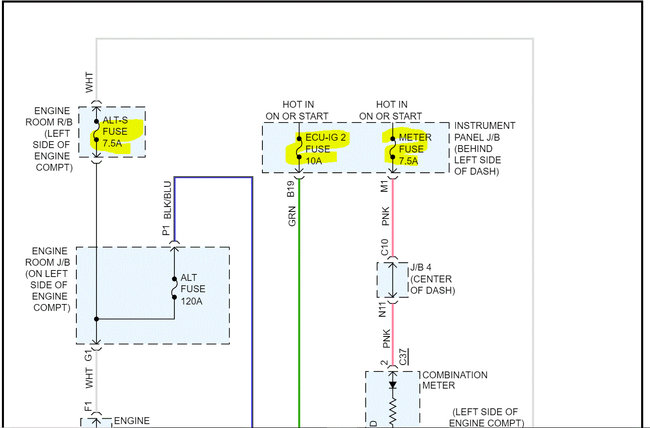Click the ECU-IG 2 fuse symbol

(x=299, y=148)
